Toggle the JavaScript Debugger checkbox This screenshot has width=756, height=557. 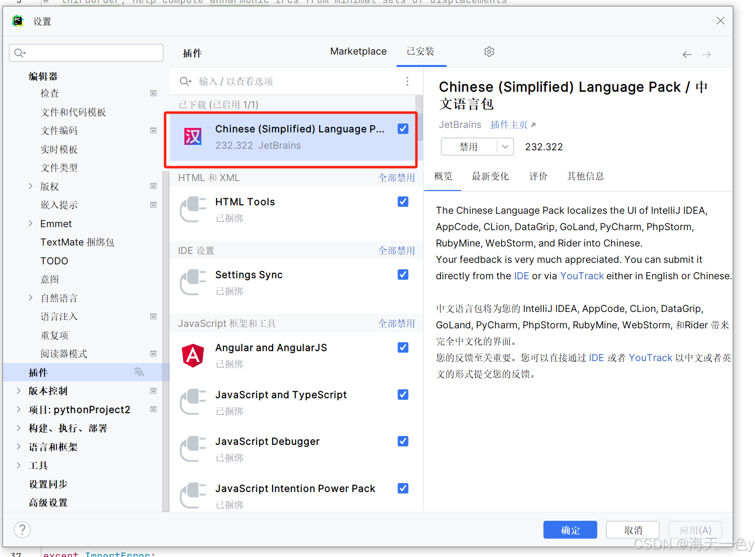(x=403, y=441)
